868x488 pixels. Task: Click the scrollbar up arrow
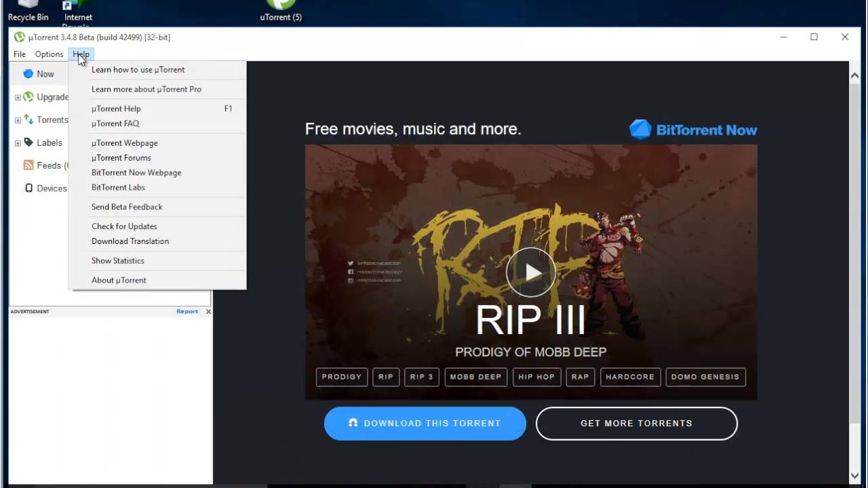coord(854,75)
